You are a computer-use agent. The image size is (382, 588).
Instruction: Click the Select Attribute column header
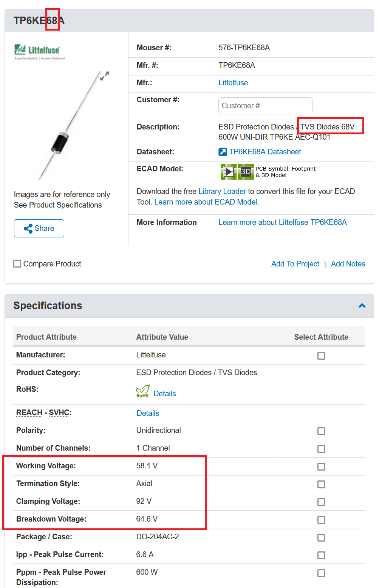[x=321, y=337]
